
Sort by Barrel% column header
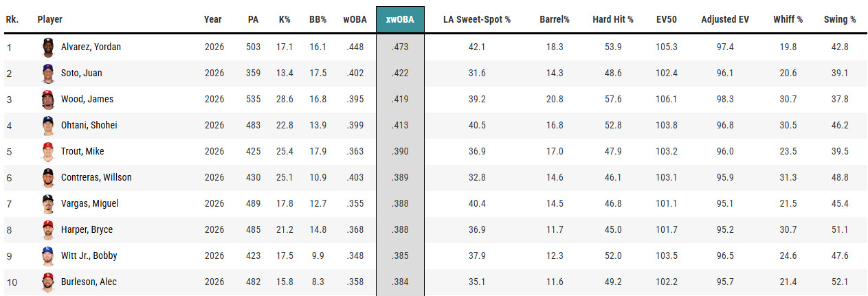pyautogui.click(x=555, y=19)
